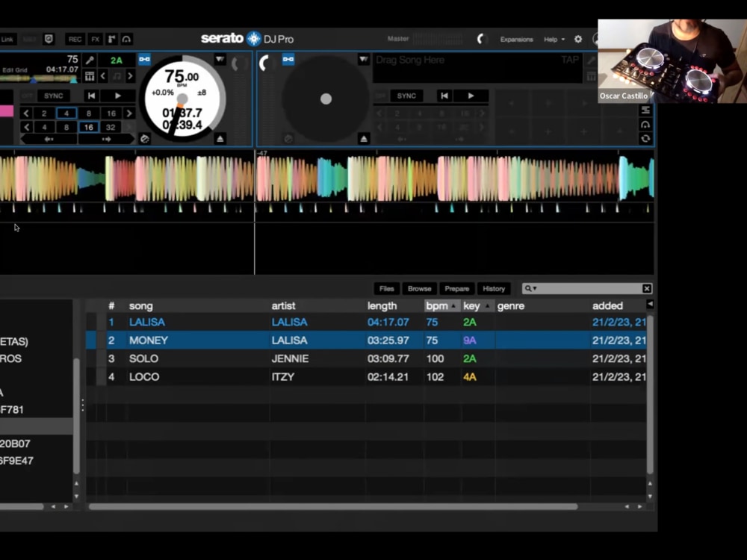Open the Pitch 'n Time piano keys icon
747x560 pixels.
(x=90, y=76)
